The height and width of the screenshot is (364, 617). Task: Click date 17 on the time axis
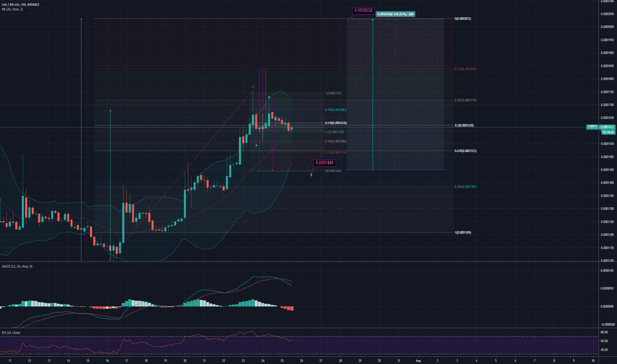[x=126, y=361]
